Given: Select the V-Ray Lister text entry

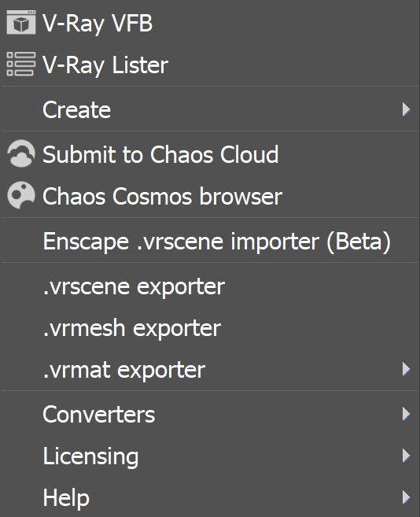Looking at the screenshot, I should click(105, 65).
